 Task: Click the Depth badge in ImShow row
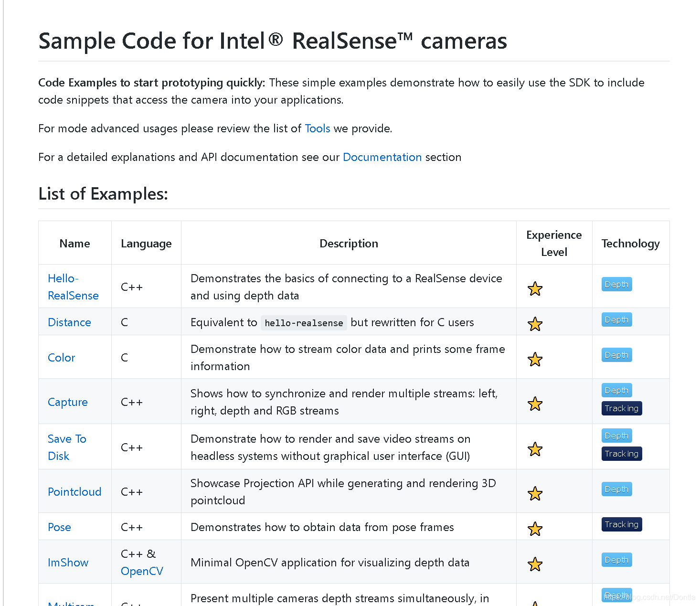tap(616, 560)
